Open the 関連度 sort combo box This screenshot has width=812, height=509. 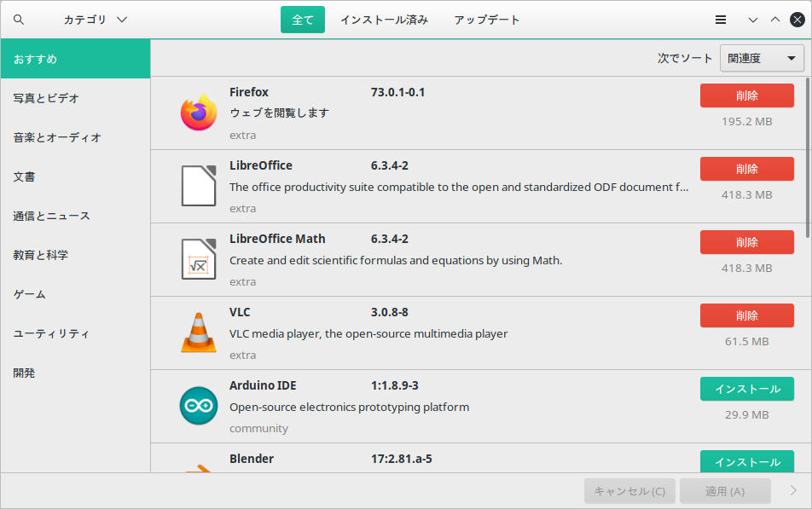click(x=762, y=58)
